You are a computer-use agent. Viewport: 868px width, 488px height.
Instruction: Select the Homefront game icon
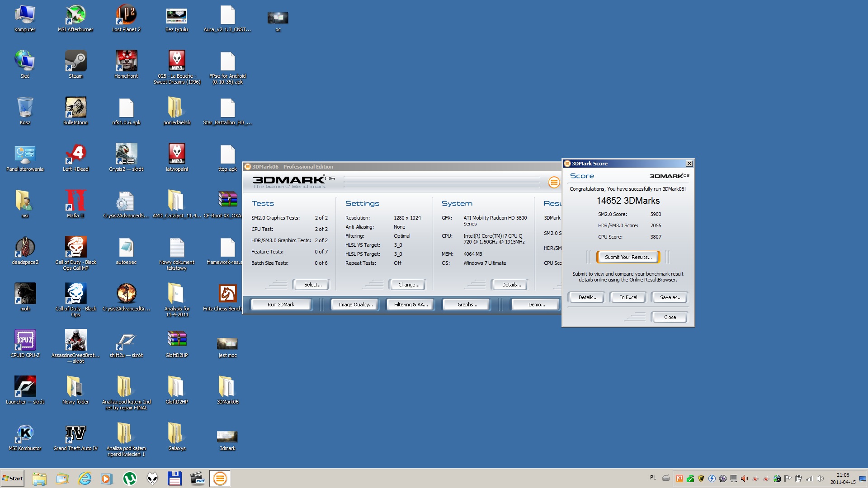[x=126, y=65]
